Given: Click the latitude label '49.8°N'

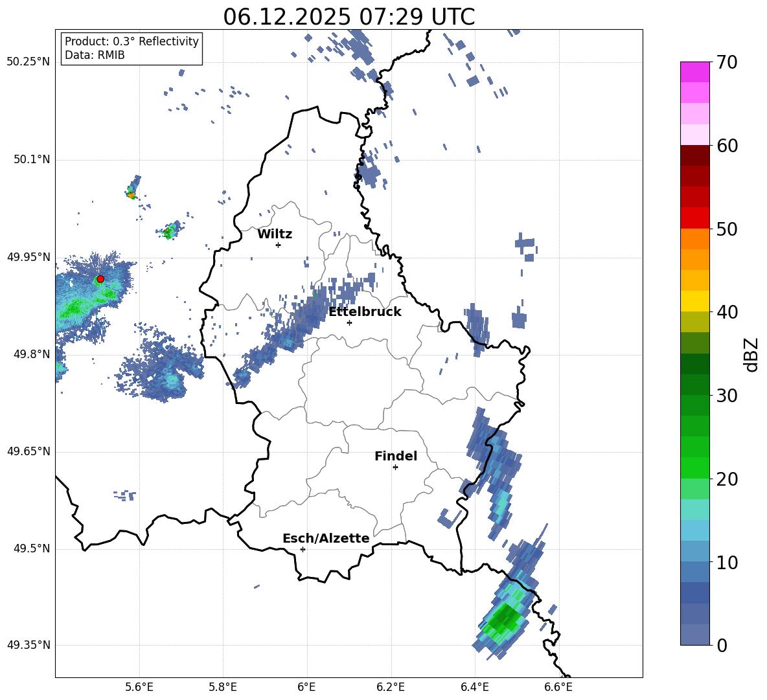Looking at the screenshot, I should pos(31,354).
